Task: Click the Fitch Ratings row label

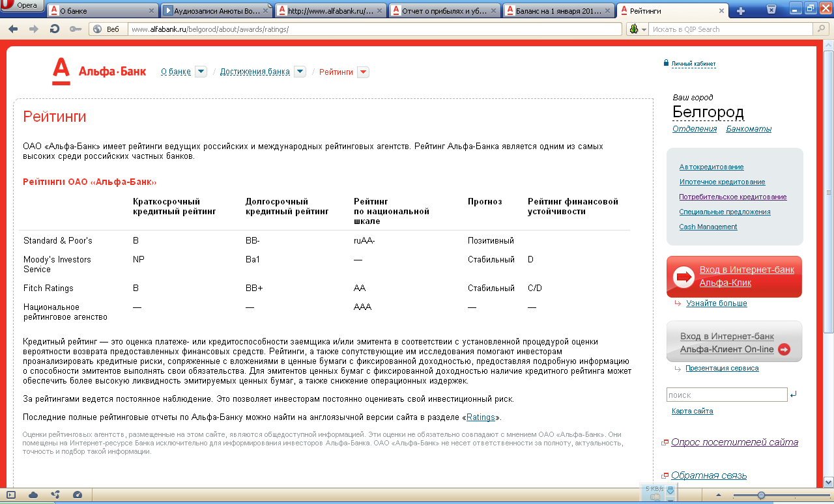Action: click(48, 288)
